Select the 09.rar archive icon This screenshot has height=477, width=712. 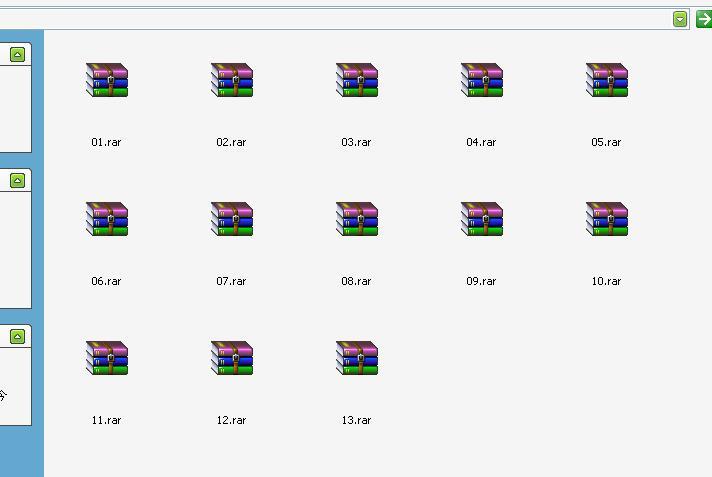point(482,219)
